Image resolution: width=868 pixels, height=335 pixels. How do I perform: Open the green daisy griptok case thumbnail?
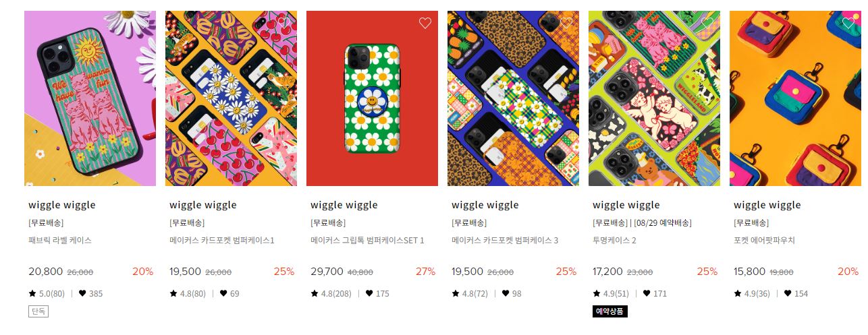click(372, 98)
